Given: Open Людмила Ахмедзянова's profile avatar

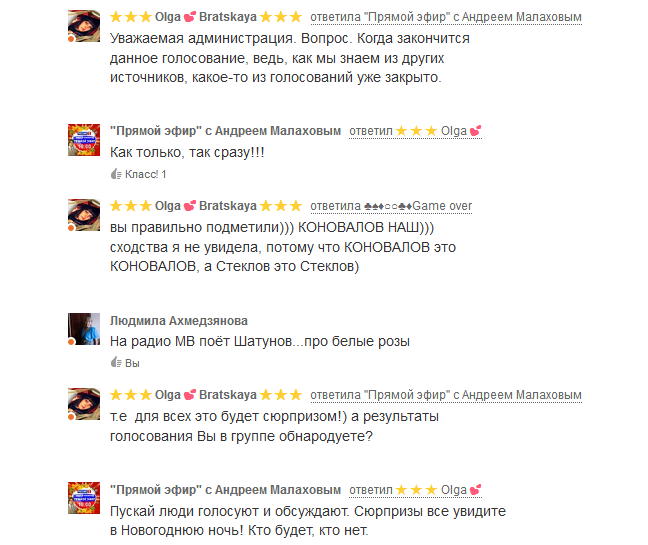Looking at the screenshot, I should [x=84, y=328].
